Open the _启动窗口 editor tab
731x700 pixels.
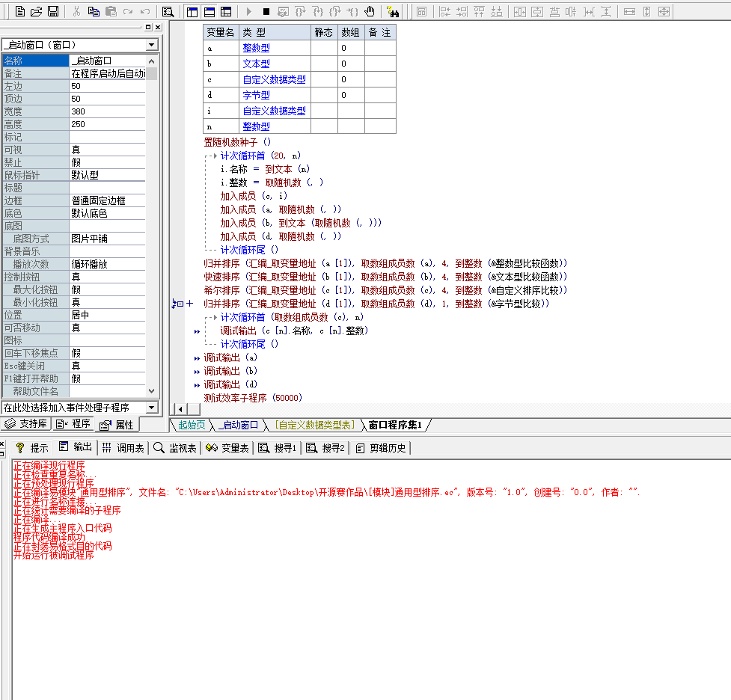[x=238, y=425]
